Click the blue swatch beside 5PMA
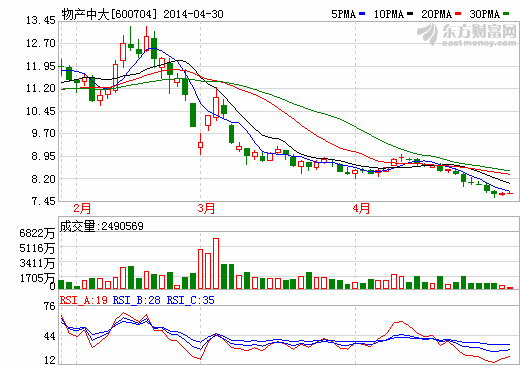The image size is (520, 365). pos(362,14)
